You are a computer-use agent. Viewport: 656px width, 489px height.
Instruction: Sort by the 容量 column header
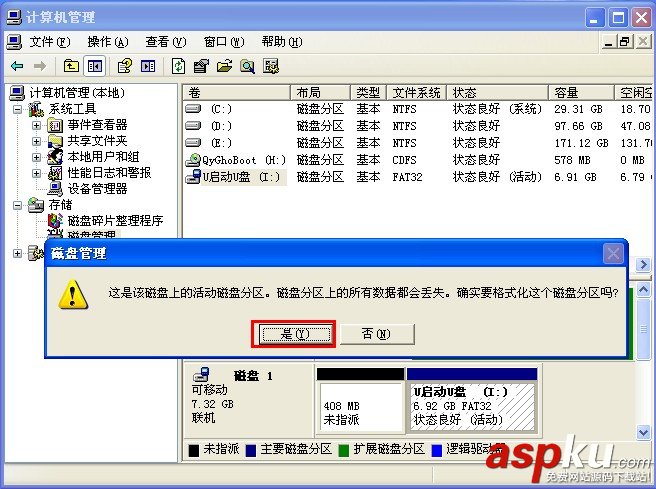[x=581, y=92]
